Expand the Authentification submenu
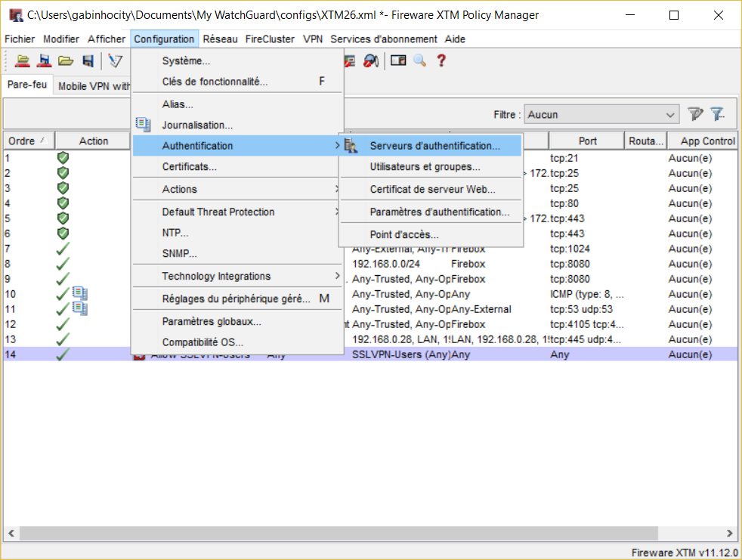Viewport: 742px width, 560px height. coord(237,146)
